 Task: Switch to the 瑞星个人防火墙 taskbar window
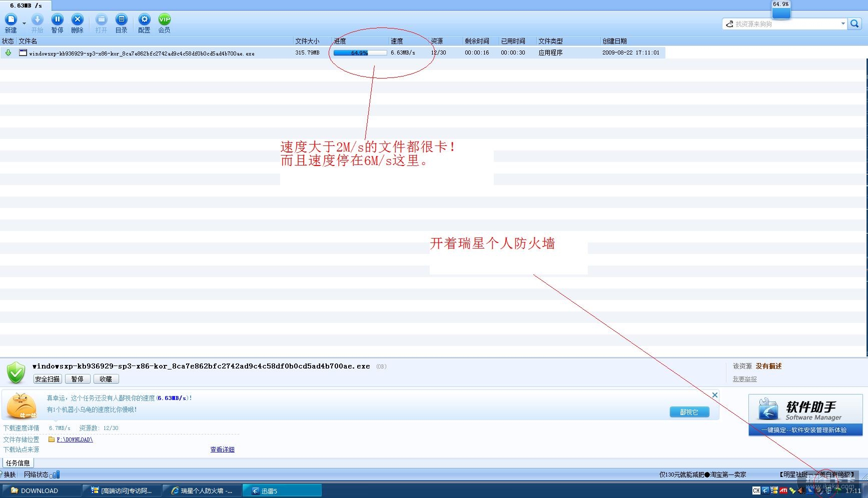202,490
